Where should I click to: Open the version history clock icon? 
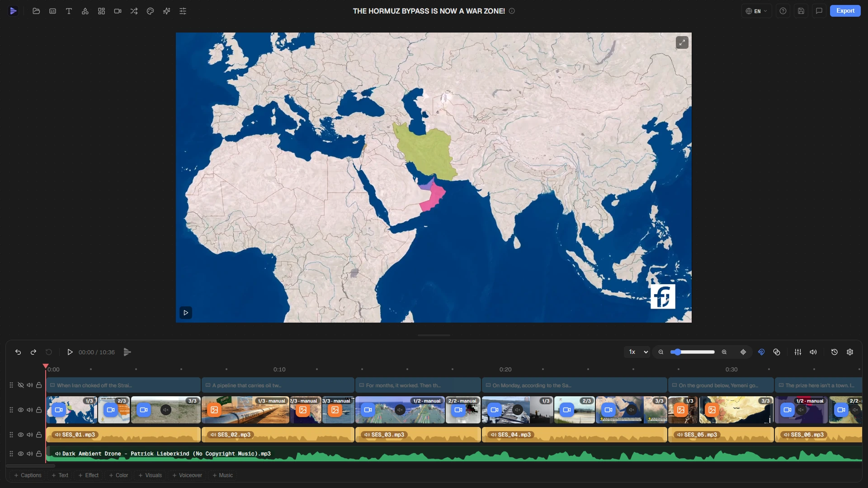(x=835, y=352)
